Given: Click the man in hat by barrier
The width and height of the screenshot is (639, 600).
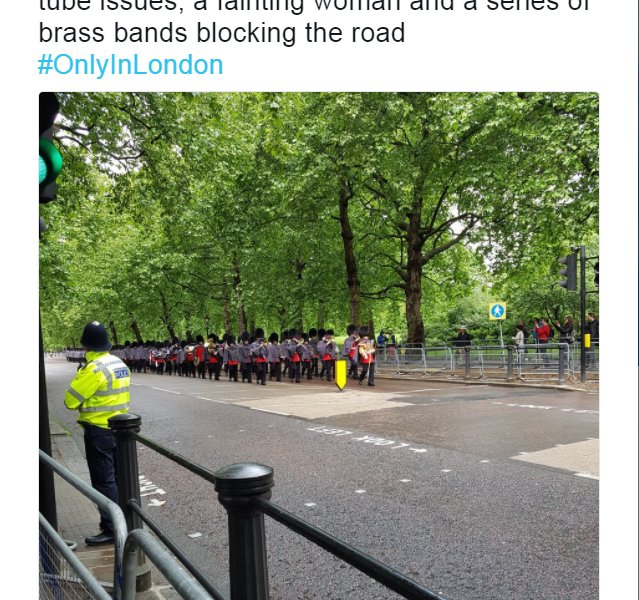Looking at the screenshot, I should (462, 342).
